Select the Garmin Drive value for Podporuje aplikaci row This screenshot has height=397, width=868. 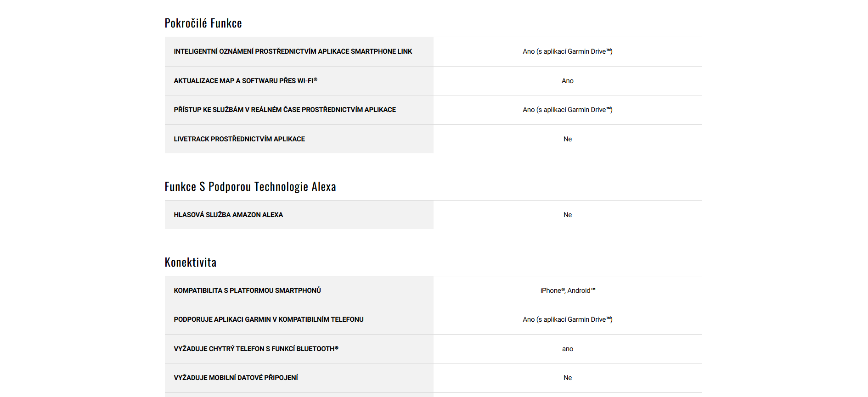tap(567, 319)
